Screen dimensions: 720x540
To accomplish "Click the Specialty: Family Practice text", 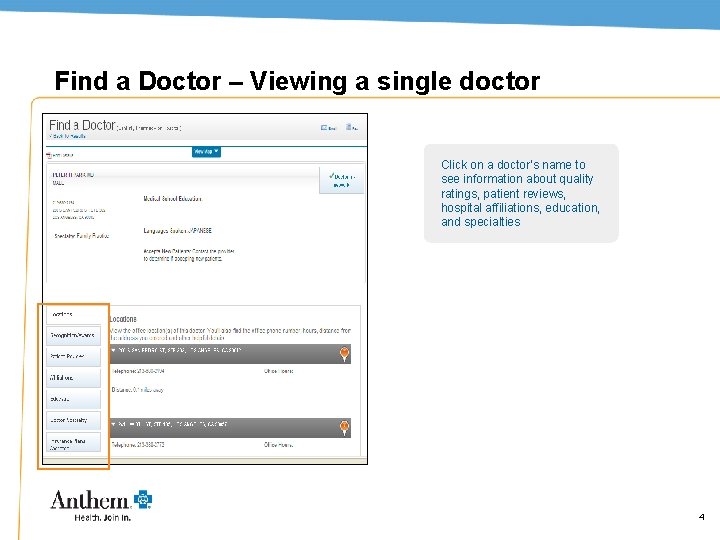I will click(x=82, y=236).
